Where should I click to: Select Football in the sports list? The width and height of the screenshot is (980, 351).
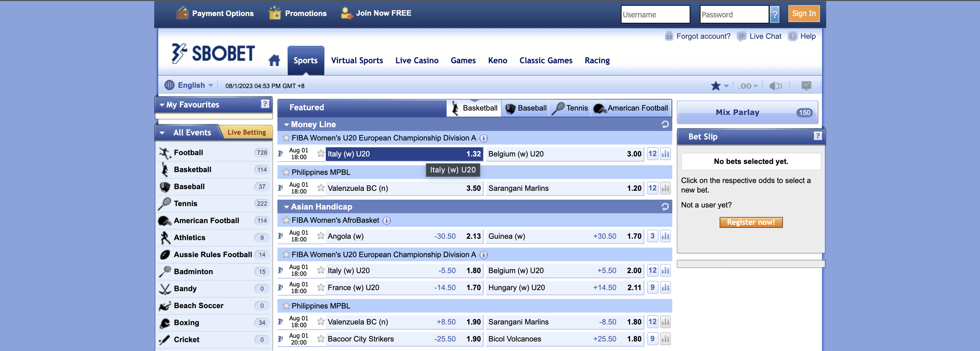point(213,152)
